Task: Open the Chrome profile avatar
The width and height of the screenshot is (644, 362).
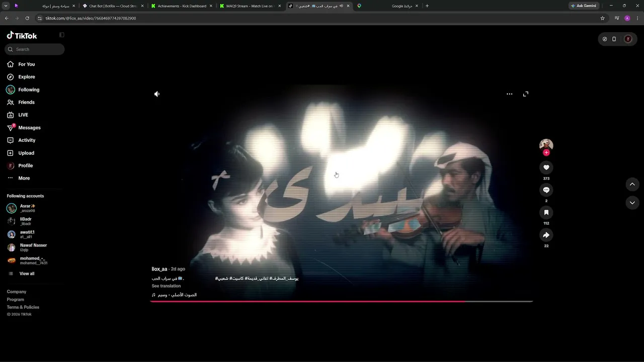Action: (x=627, y=18)
